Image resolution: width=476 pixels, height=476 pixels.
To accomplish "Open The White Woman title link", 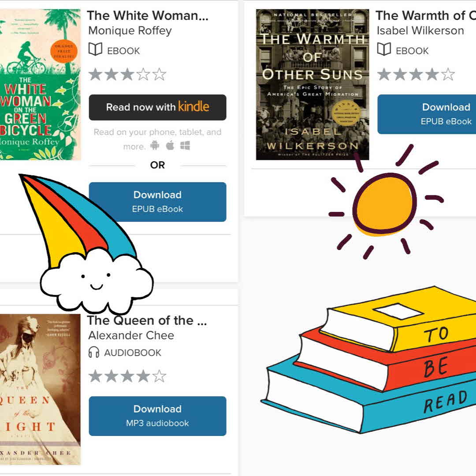I will click(x=148, y=15).
